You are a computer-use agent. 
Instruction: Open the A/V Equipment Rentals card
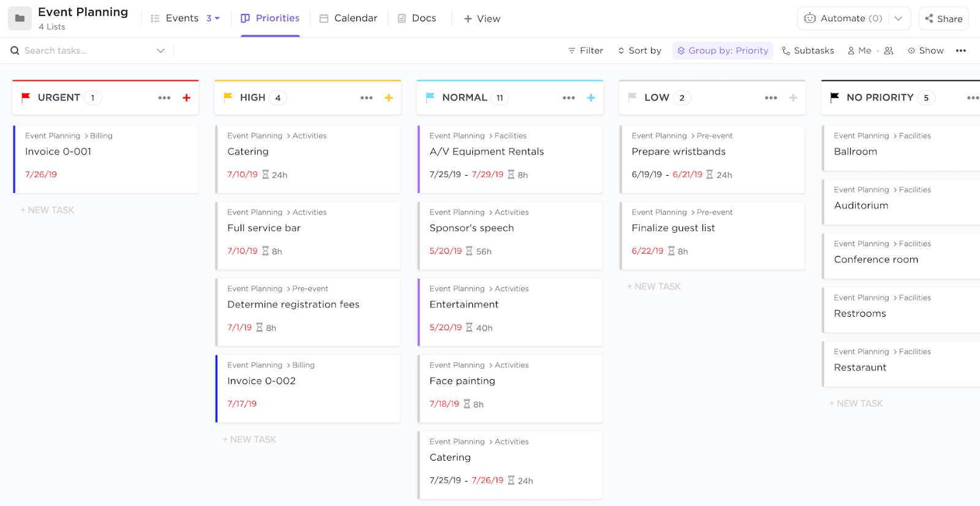pos(510,159)
